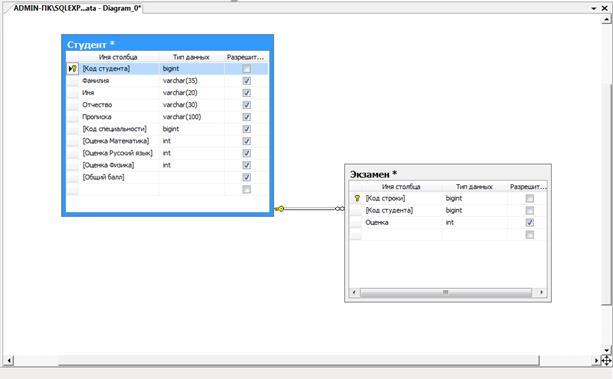This screenshot has width=613, height=379.
Task: Click empty data type cell of Общий балл
Action: [x=192, y=178]
